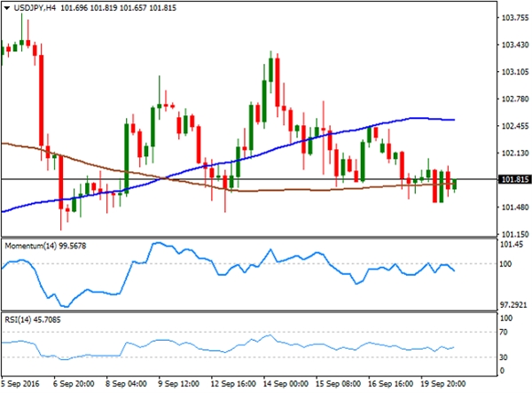This screenshot has height=393, width=532.
Task: Select the Momentum(14) 99.5678 indicator label
Action: [x=45, y=246]
